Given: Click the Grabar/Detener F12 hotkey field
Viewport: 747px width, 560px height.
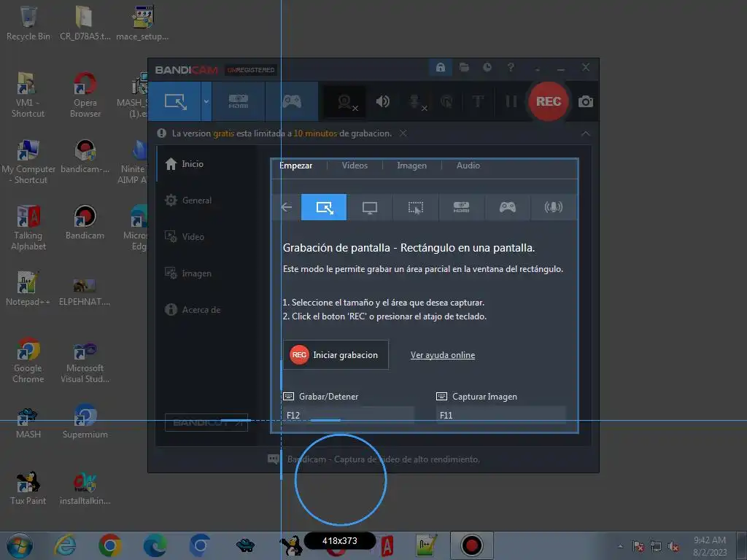Looking at the screenshot, I should click(349, 415).
